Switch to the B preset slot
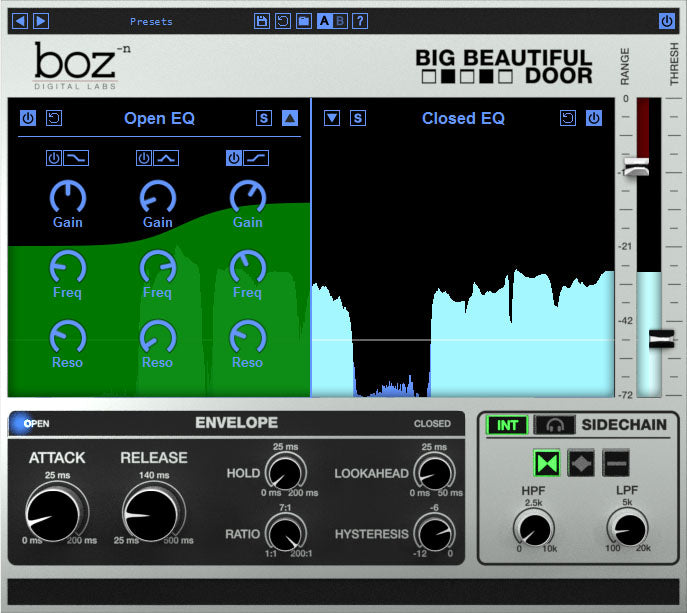Viewport: 687px width, 613px height. (340, 21)
